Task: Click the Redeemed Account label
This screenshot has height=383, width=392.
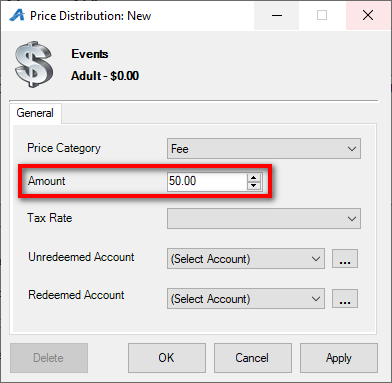Action: (x=76, y=295)
